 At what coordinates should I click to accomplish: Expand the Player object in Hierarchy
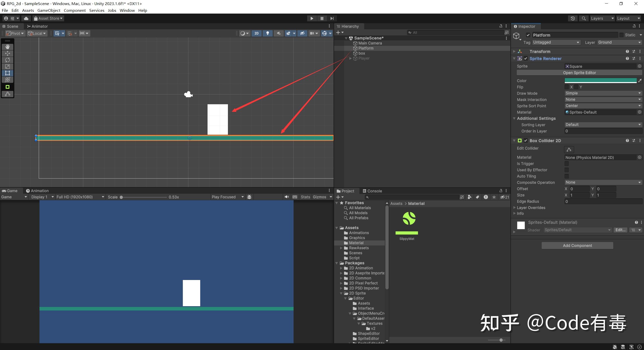[x=350, y=58]
